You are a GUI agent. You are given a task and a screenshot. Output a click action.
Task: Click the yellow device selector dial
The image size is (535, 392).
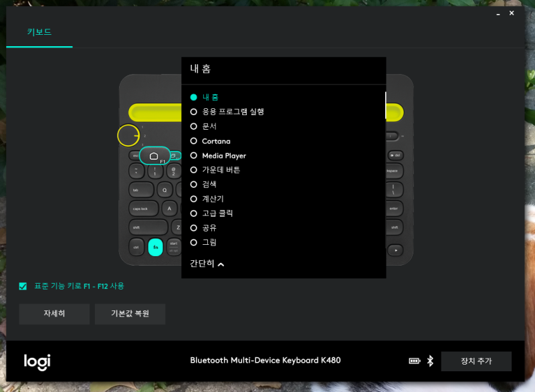click(x=128, y=136)
